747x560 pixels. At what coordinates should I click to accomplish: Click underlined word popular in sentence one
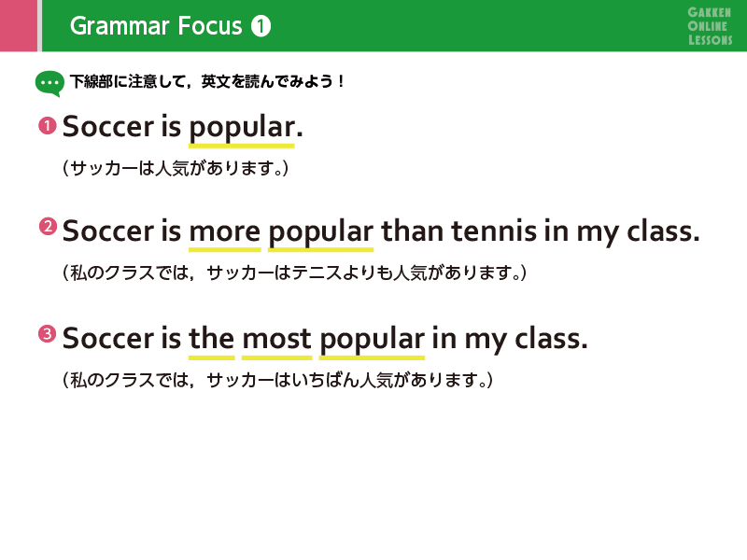point(242,129)
